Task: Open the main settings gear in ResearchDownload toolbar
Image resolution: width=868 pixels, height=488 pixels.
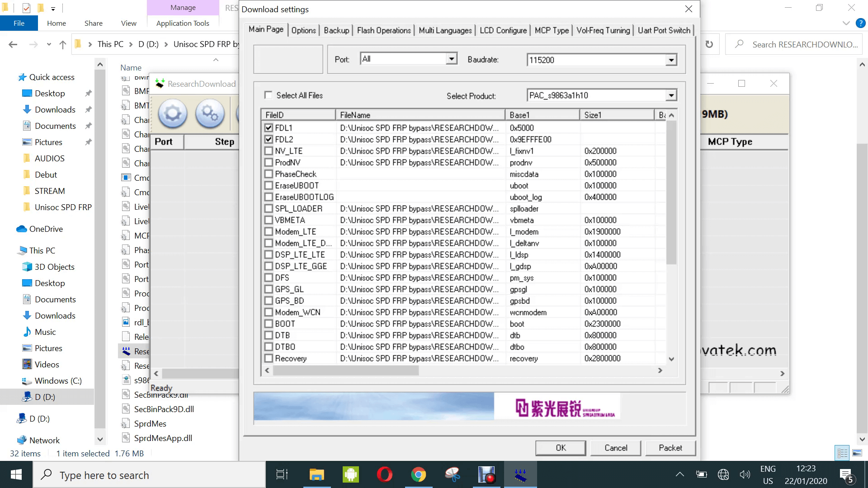Action: click(x=172, y=114)
